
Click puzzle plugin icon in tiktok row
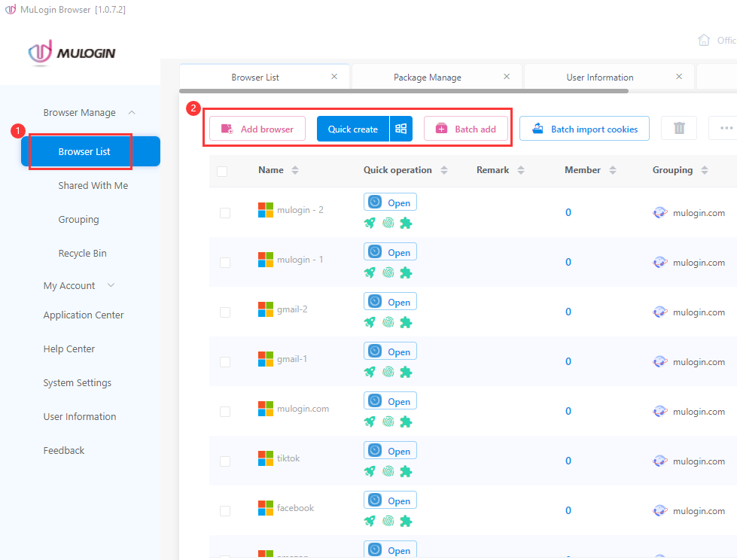pos(406,471)
